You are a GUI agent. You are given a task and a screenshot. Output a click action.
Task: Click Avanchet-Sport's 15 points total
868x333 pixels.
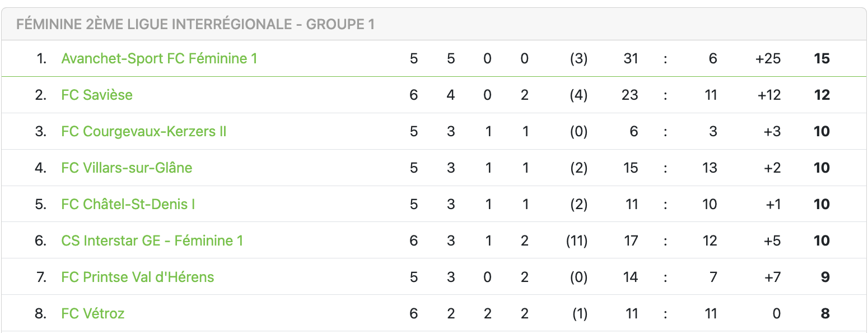pyautogui.click(x=822, y=58)
